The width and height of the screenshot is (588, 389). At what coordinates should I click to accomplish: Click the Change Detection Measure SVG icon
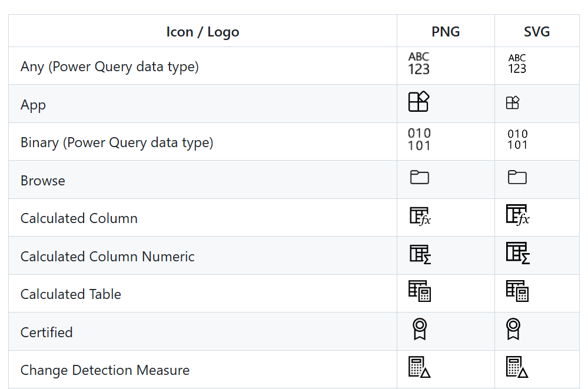[x=517, y=367]
